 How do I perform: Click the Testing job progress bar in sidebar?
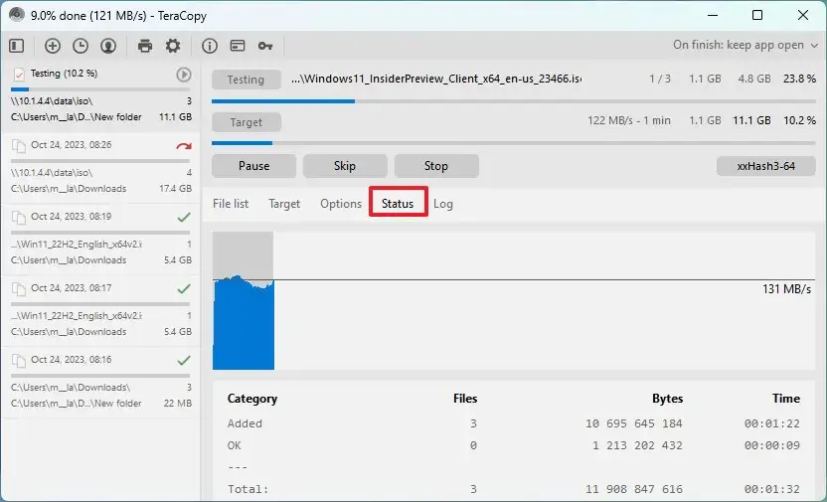100,90
